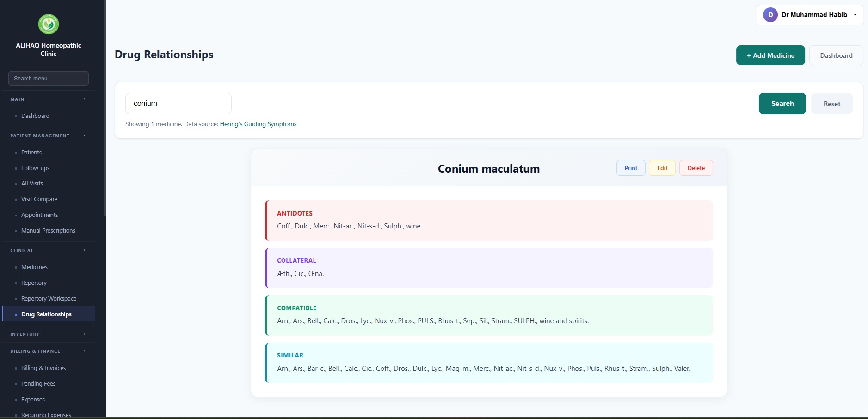Click the medicine search field containing conium
The image size is (868, 419).
point(179,104)
